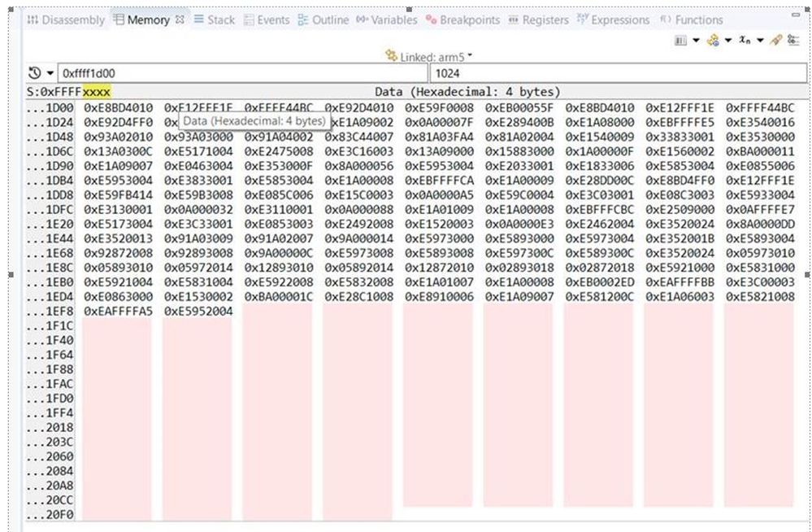
Task: Select memory cell 0x8A000056
Action: pyautogui.click(x=359, y=166)
